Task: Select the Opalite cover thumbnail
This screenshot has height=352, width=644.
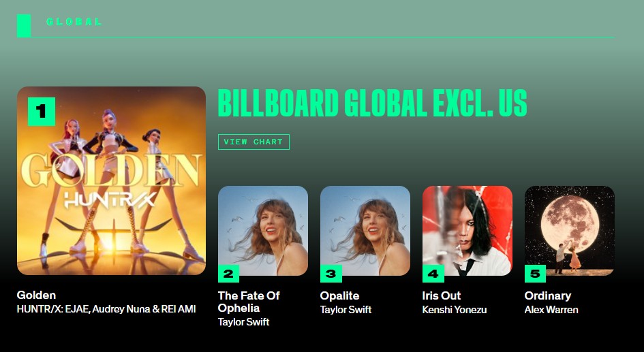Action: 365,231
